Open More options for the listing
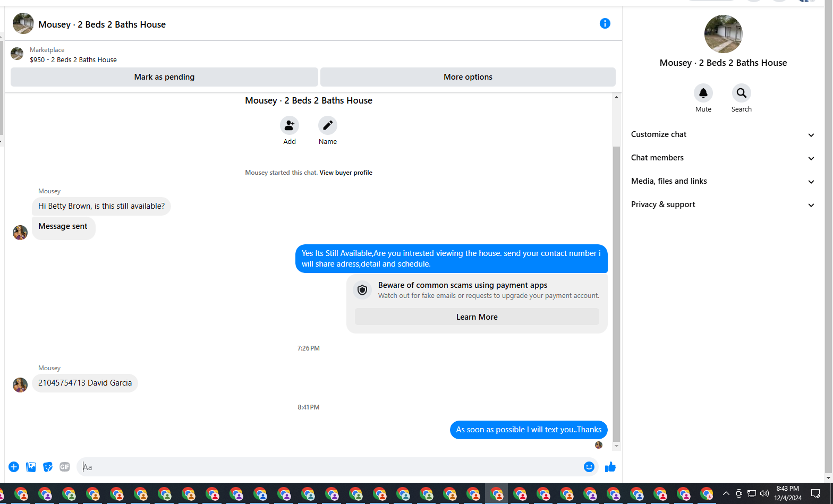Image resolution: width=833 pixels, height=504 pixels. pos(468,77)
